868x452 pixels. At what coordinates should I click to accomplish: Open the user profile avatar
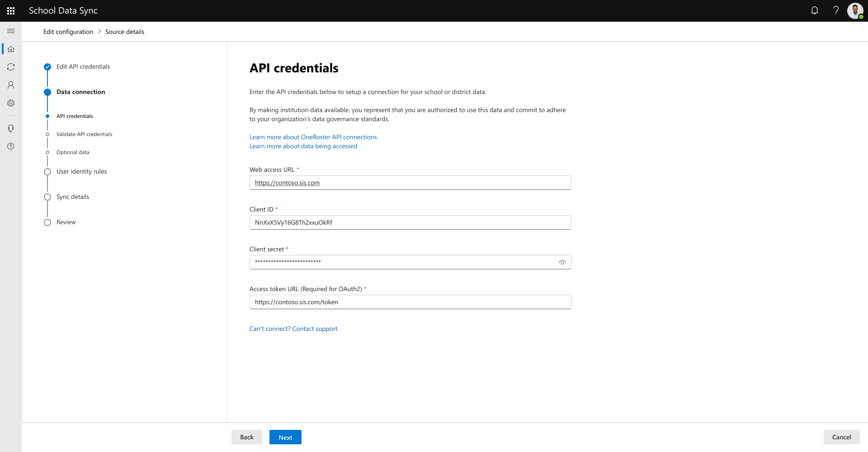[855, 10]
